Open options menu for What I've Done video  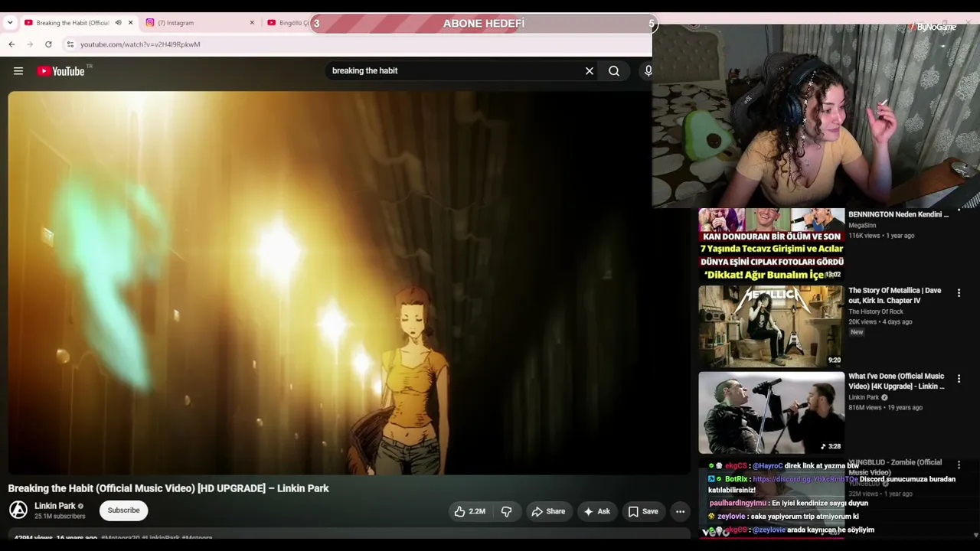(959, 379)
